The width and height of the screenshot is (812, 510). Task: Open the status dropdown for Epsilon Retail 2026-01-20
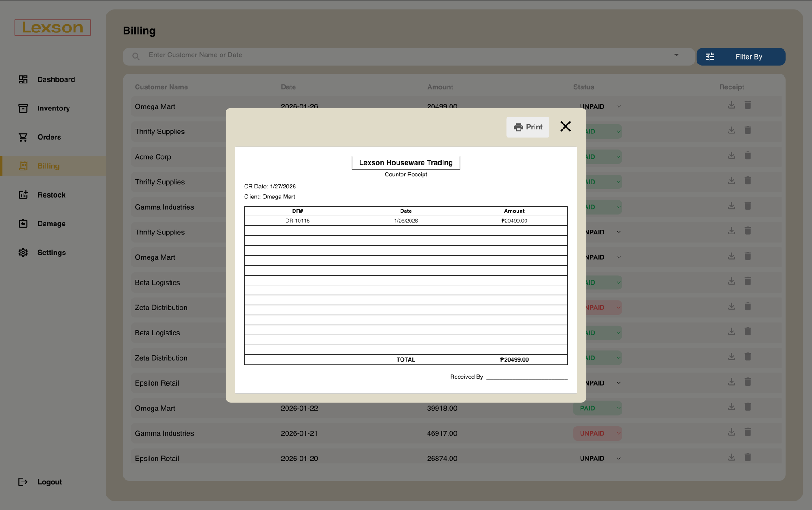618,458
